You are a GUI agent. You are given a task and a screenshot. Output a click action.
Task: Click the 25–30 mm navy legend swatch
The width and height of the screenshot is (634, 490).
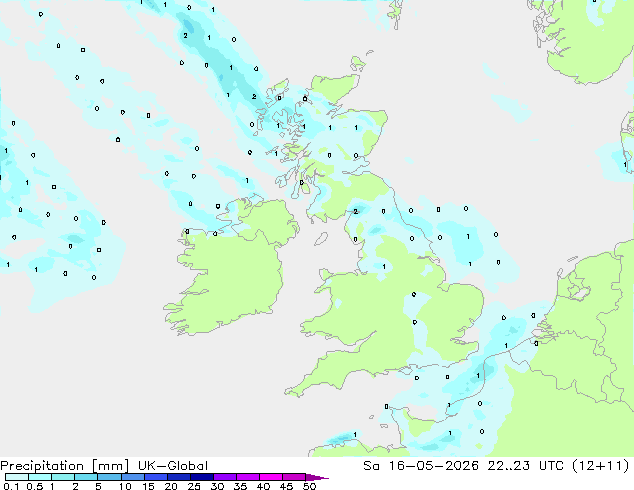[201, 477]
